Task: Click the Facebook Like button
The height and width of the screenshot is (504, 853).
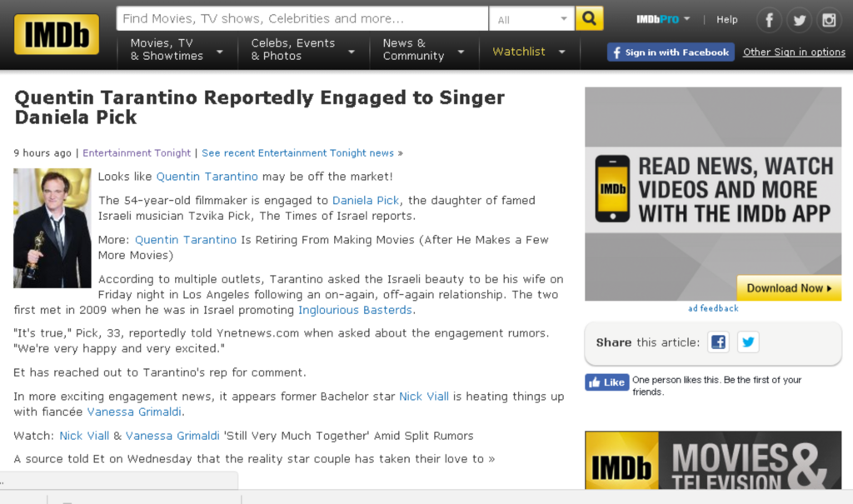Action: [606, 382]
